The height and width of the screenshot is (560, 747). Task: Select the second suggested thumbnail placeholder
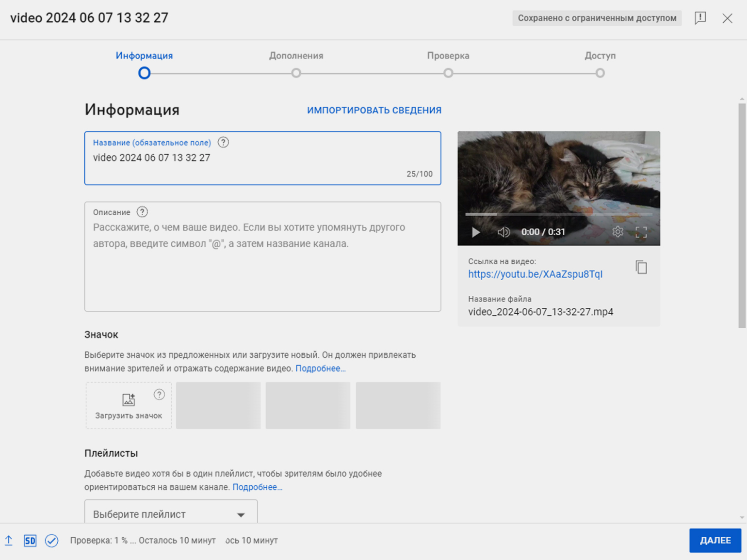(308, 405)
